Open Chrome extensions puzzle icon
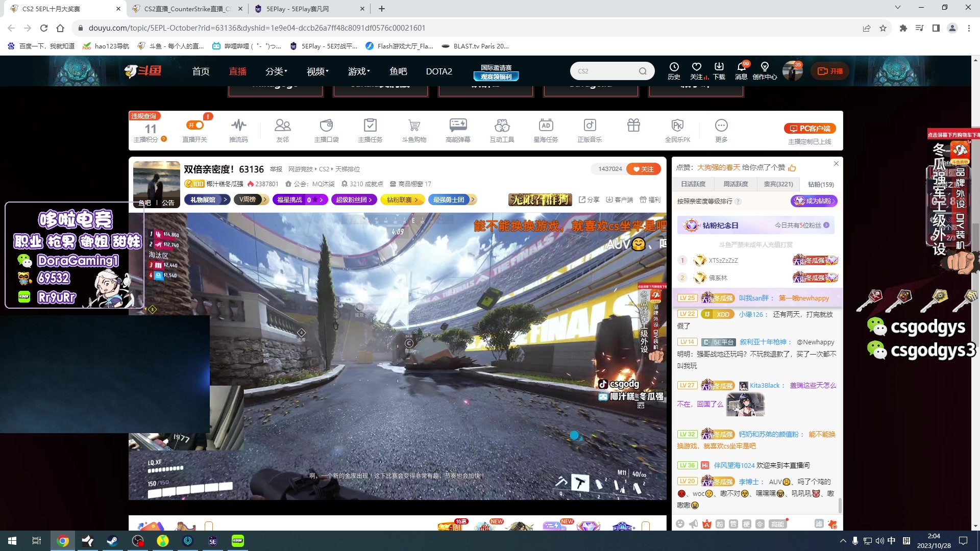The width and height of the screenshot is (980, 551). point(903,28)
